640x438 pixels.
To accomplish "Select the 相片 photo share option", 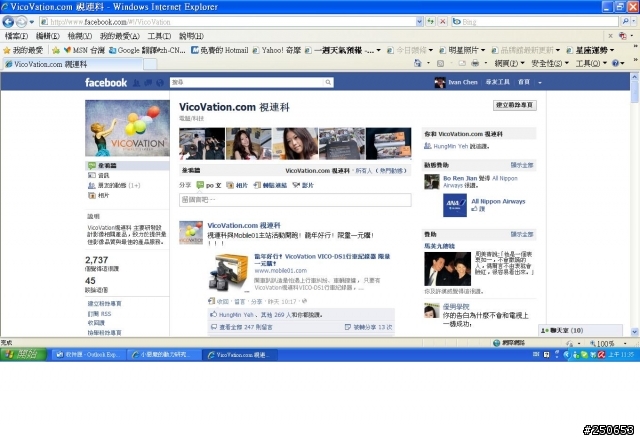I will [237, 185].
